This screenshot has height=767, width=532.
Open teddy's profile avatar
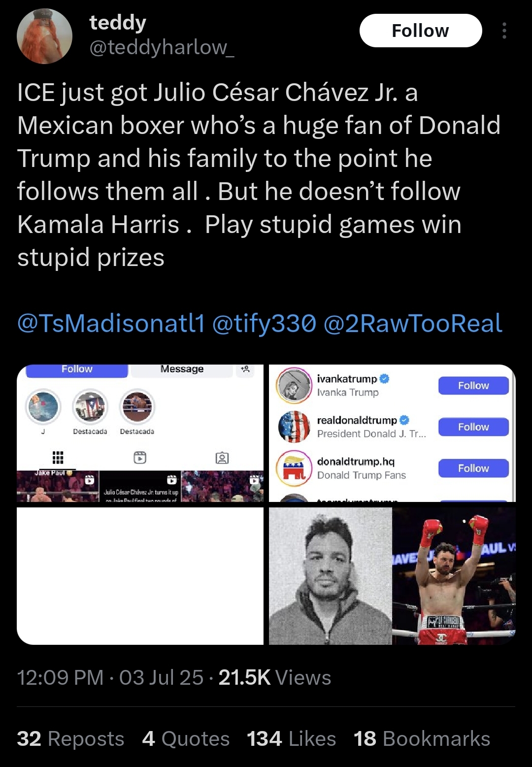click(44, 36)
